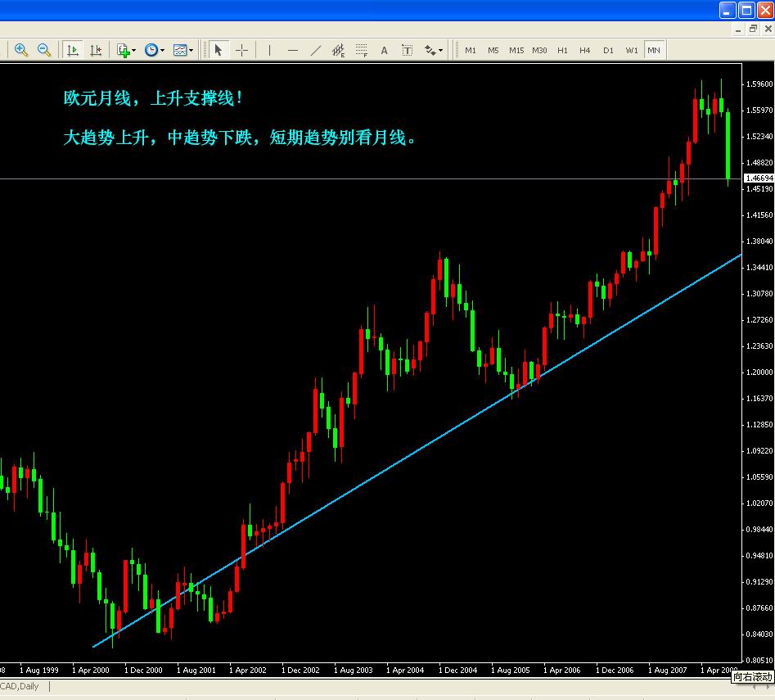
Task: Toggle chart auto scroll
Action: click(x=73, y=50)
